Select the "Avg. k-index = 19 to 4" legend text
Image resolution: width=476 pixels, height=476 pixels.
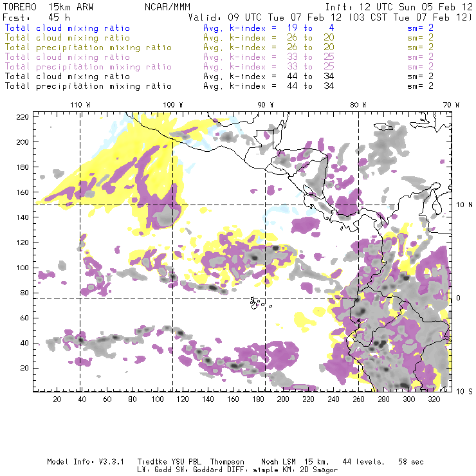pyautogui.click(x=269, y=28)
